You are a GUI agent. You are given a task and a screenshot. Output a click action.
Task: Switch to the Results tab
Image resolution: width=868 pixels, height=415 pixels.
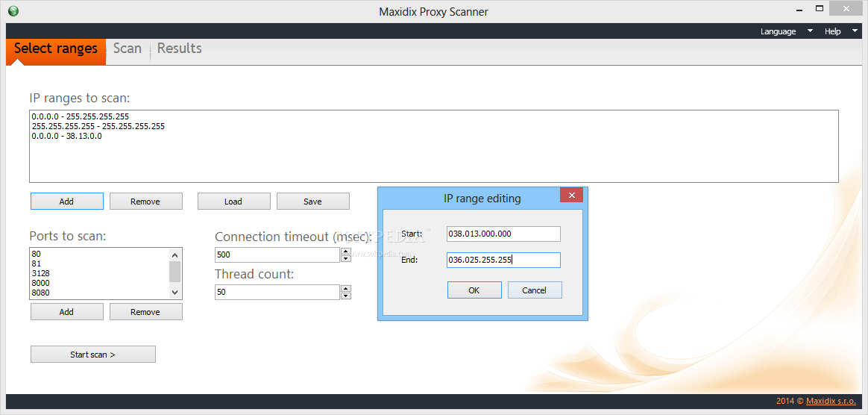click(x=180, y=49)
